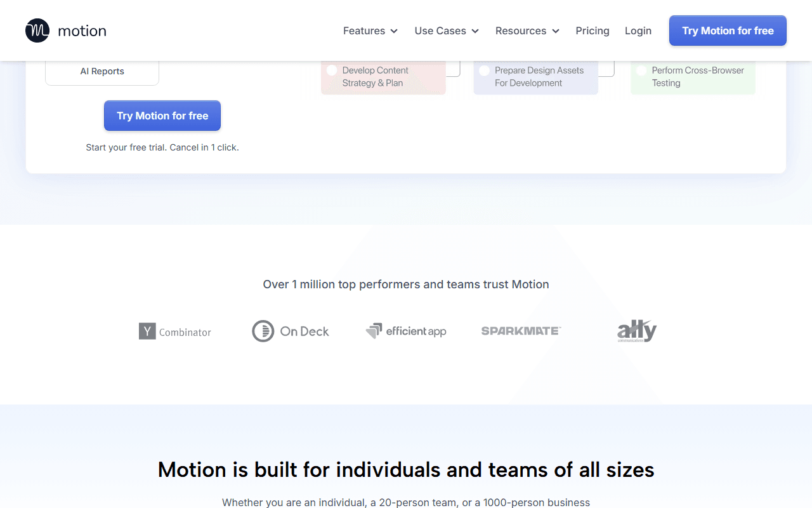Viewport: 812px width, 508px height.
Task: Expand the Use Cases chevron arrow
Action: click(475, 31)
